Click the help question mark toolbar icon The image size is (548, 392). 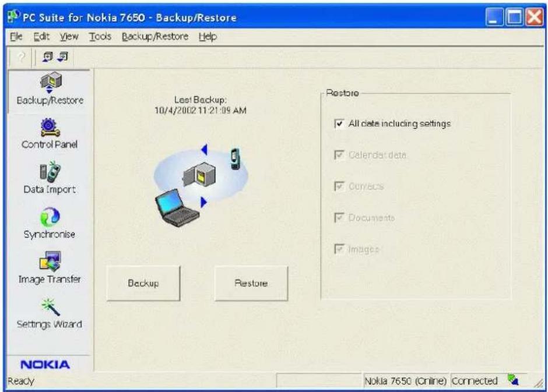[21, 56]
